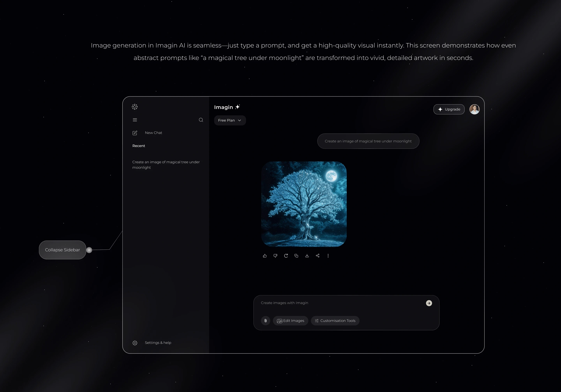This screenshot has width=561, height=392.
Task: Click inside the Create images with Imagin field
Action: (x=318, y=303)
